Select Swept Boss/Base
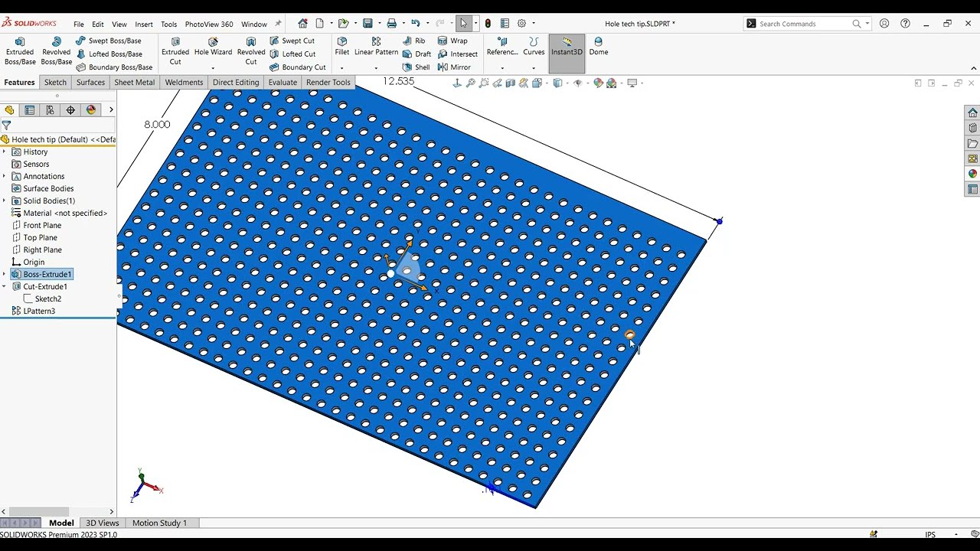 108,41
